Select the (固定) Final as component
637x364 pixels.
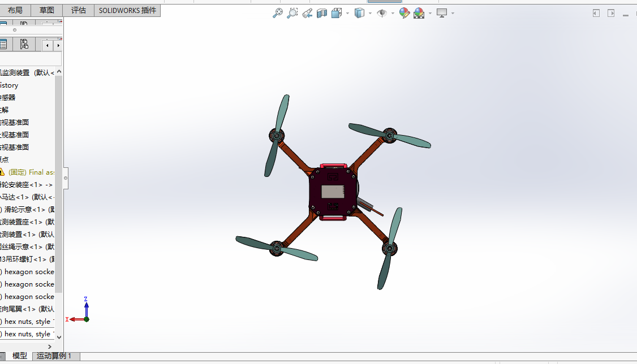click(x=31, y=172)
